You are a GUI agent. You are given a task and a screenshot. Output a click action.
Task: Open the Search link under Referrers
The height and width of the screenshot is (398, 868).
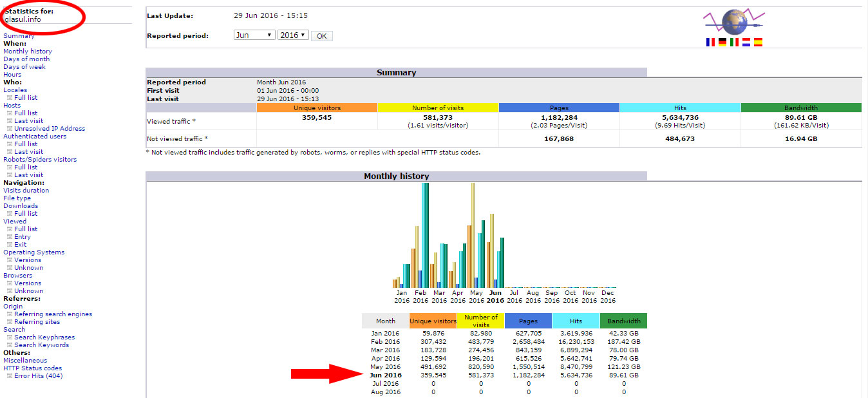pyautogui.click(x=14, y=330)
